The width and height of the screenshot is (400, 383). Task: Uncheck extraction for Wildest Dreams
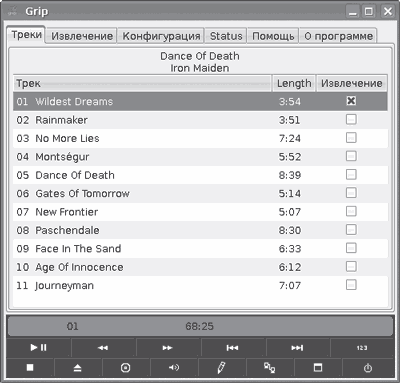[351, 101]
